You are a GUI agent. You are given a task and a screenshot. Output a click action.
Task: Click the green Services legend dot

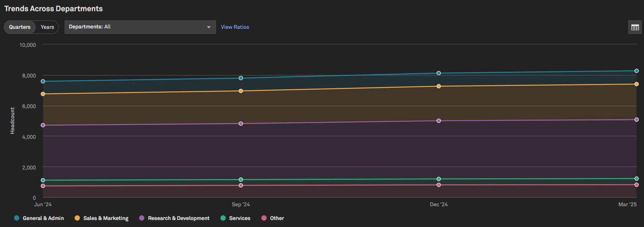point(223,218)
